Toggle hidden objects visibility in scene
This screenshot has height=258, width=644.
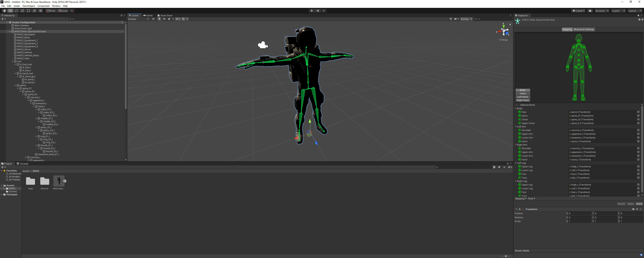point(178,19)
